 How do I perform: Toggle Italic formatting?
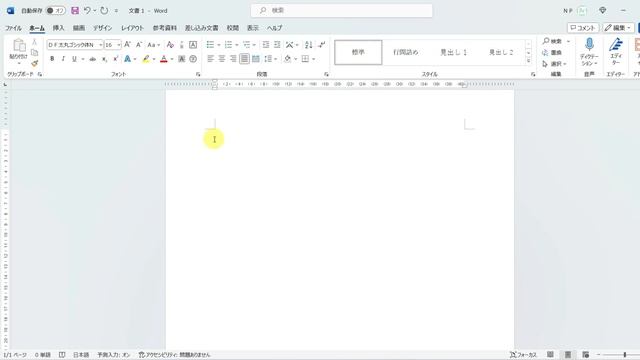point(63,59)
